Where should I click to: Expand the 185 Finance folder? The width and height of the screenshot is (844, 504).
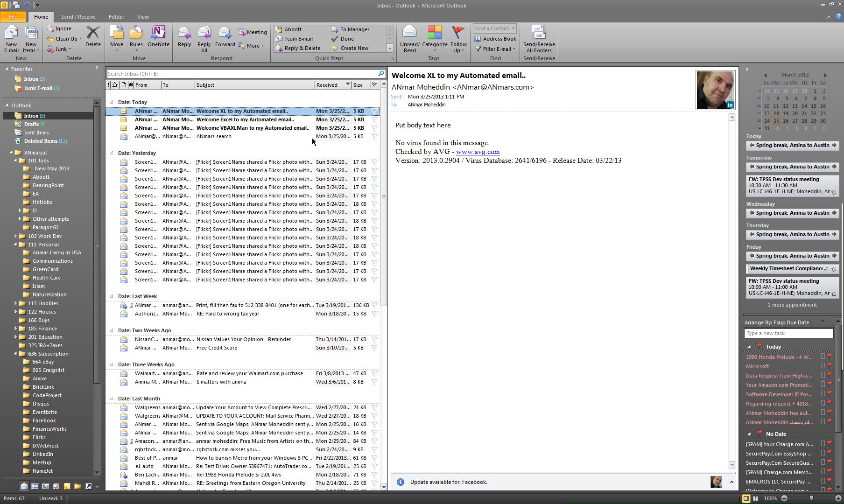[x=15, y=329]
